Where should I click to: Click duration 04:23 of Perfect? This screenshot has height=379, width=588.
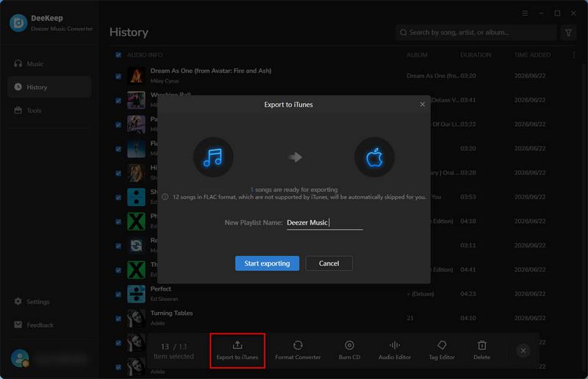(468, 294)
